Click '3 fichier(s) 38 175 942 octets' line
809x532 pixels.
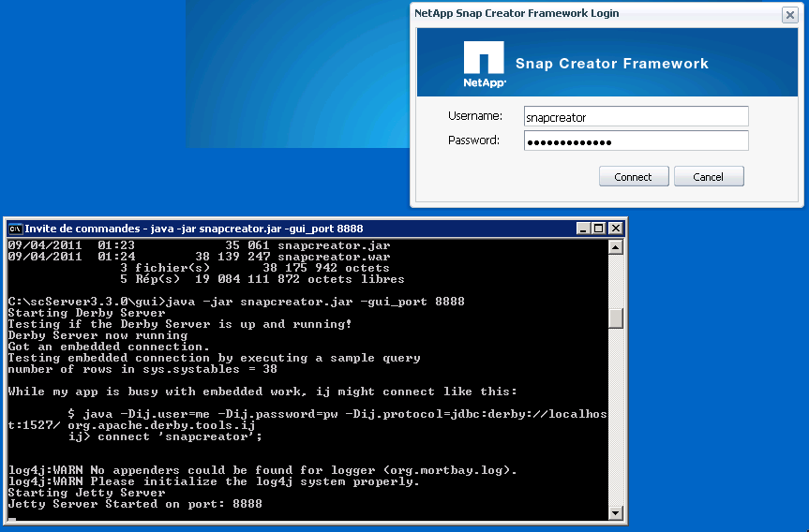point(255,268)
